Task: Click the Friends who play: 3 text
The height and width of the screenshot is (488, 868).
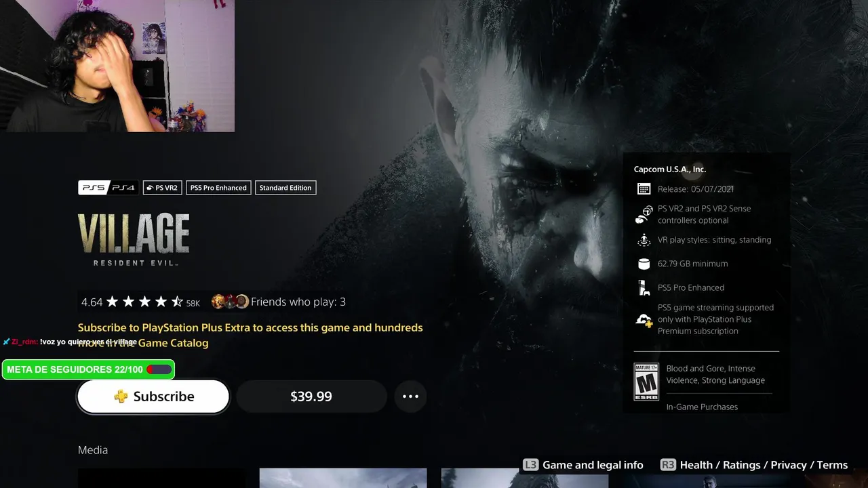Action: pos(298,302)
